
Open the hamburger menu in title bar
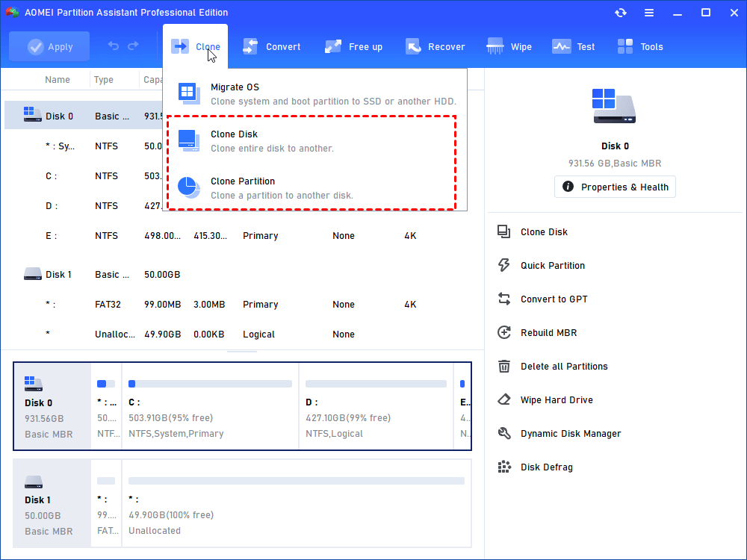click(x=649, y=13)
